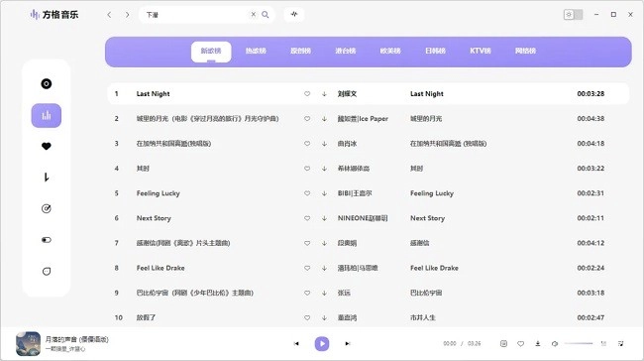
Task: Skip to the previous track
Action: tap(296, 344)
